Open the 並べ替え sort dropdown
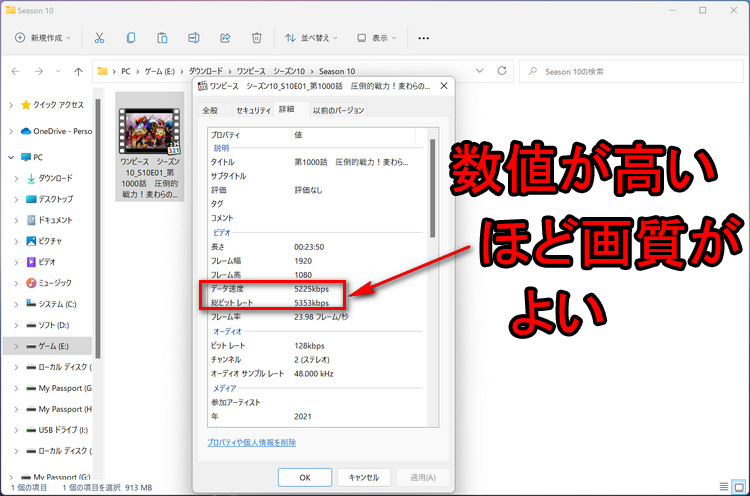This screenshot has width=750, height=496. click(x=311, y=38)
